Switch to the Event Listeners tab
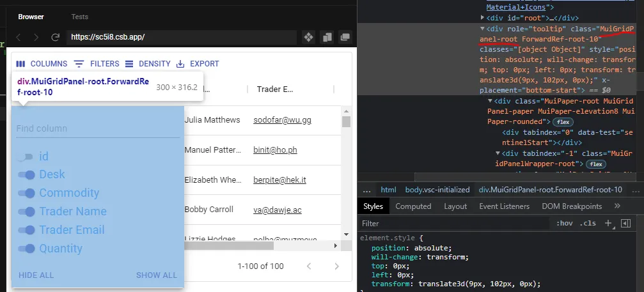 point(504,206)
